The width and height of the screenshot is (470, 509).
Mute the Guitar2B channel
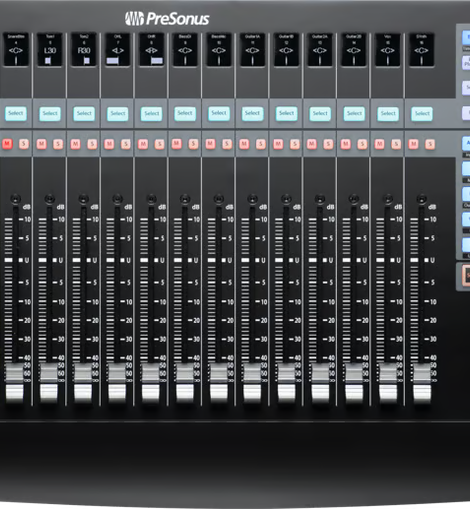tap(346, 144)
